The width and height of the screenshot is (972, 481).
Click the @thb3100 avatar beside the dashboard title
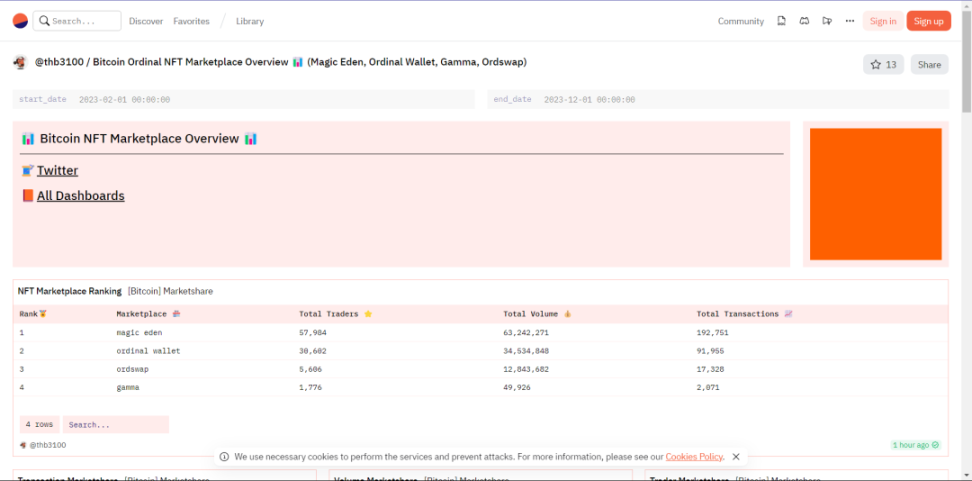pos(20,63)
